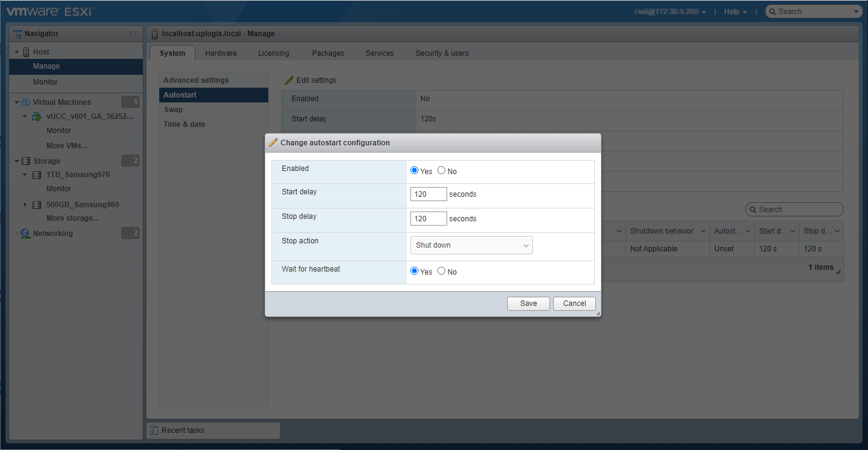Collapse the Storage tree arrow

click(x=17, y=161)
